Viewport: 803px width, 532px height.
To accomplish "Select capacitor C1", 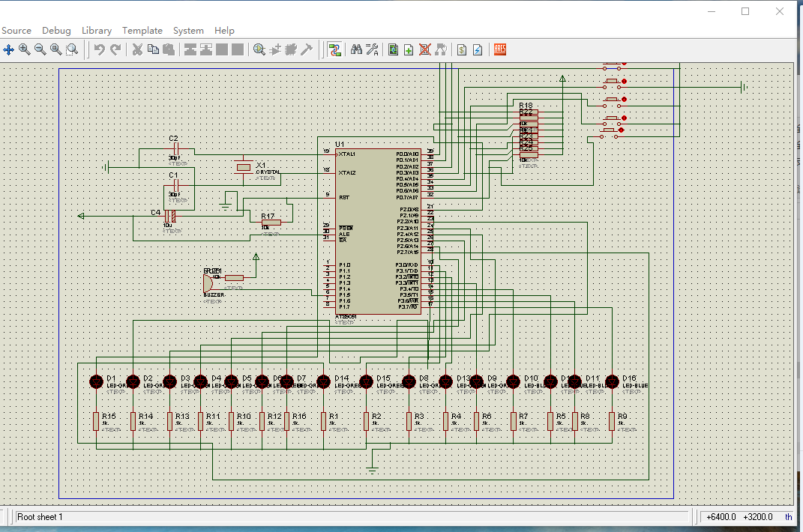I will pos(175,185).
